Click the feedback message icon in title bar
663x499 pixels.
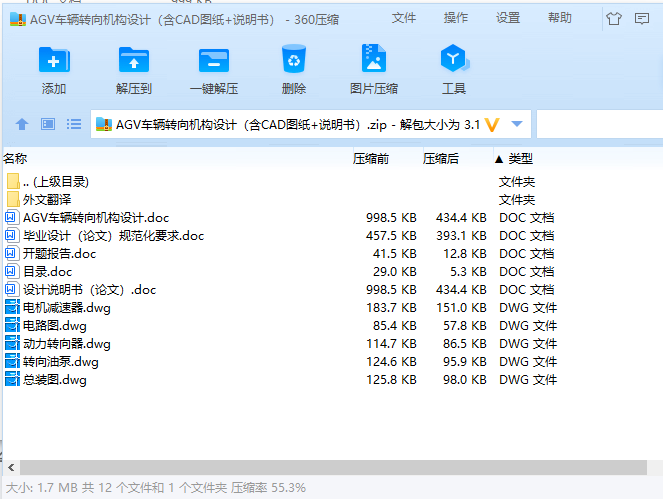coord(642,19)
